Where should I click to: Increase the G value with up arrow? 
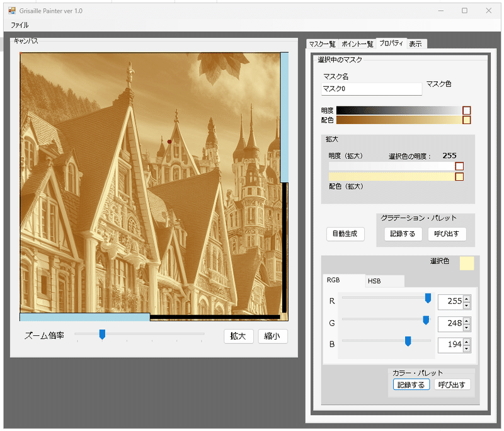pos(467,320)
